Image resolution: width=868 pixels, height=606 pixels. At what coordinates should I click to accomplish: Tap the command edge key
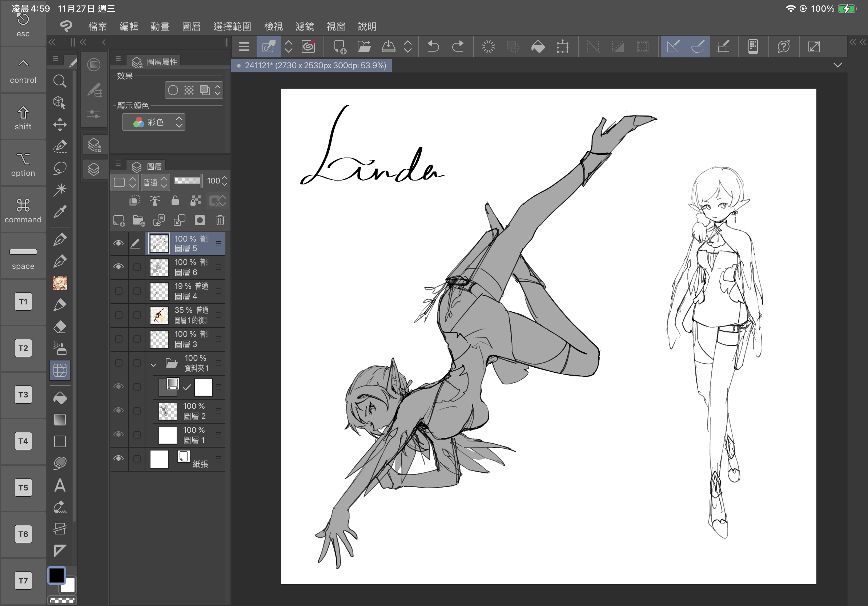[x=23, y=210]
